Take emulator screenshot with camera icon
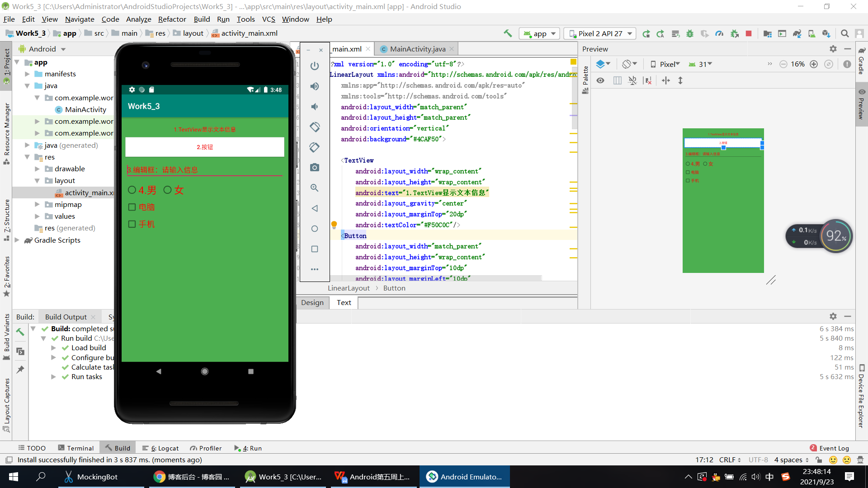This screenshot has height=488, width=868. (315, 168)
